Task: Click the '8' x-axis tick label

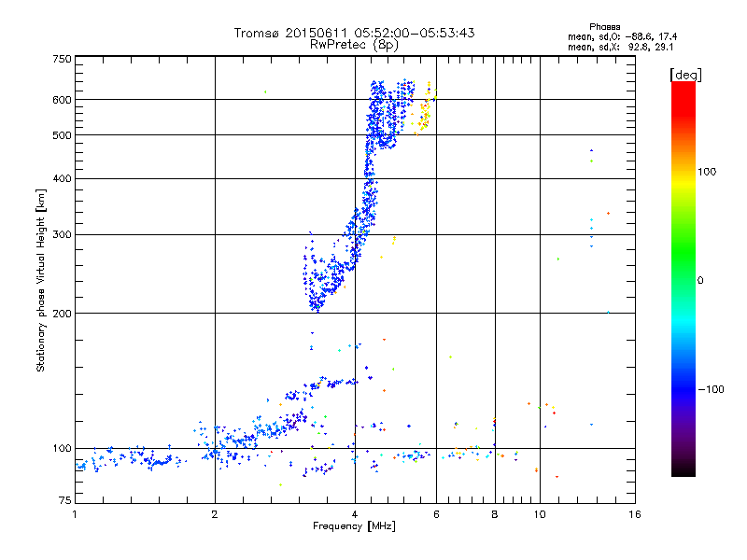Action: point(495,514)
